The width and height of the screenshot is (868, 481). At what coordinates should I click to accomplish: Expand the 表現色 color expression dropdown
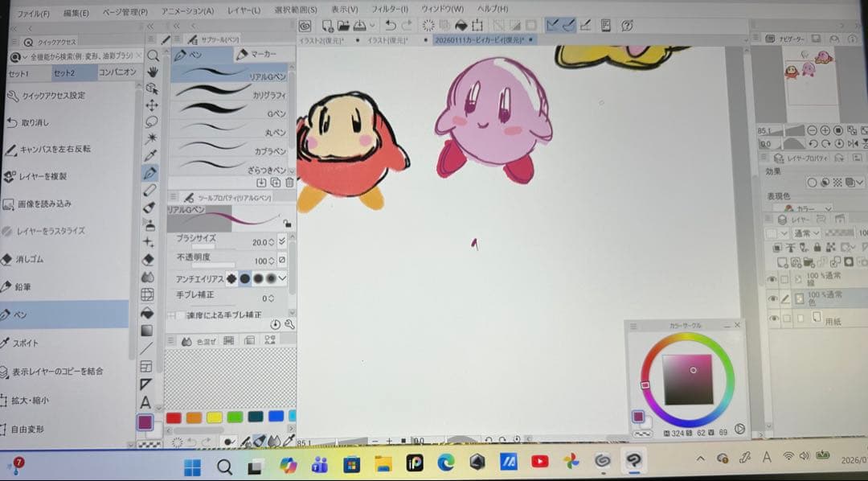829,208
